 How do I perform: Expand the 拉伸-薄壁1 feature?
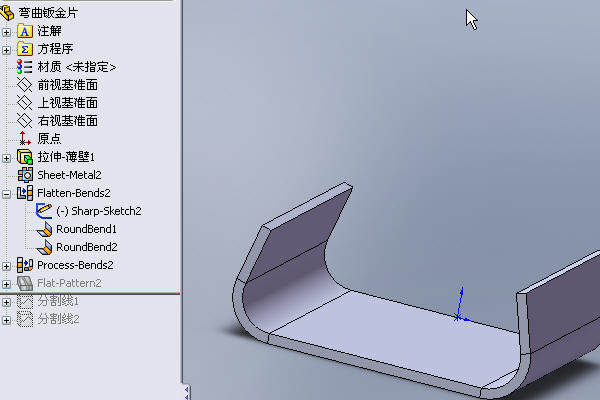pyautogui.click(x=6, y=158)
